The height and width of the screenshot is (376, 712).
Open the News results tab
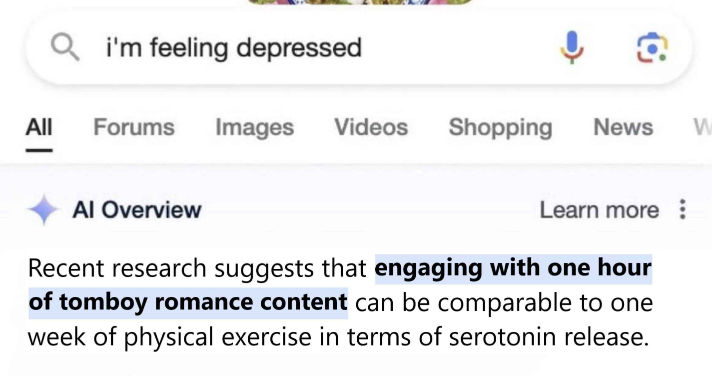point(623,127)
